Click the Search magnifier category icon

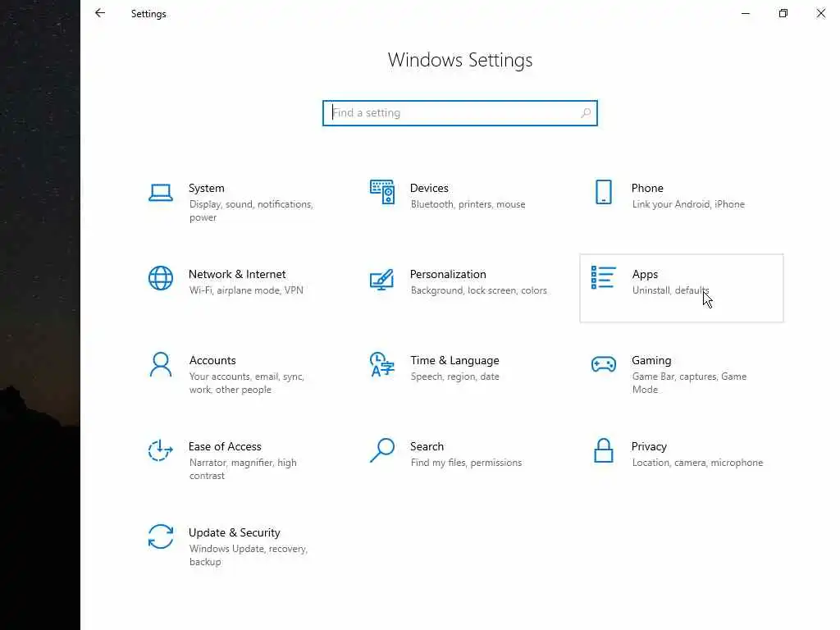click(382, 450)
